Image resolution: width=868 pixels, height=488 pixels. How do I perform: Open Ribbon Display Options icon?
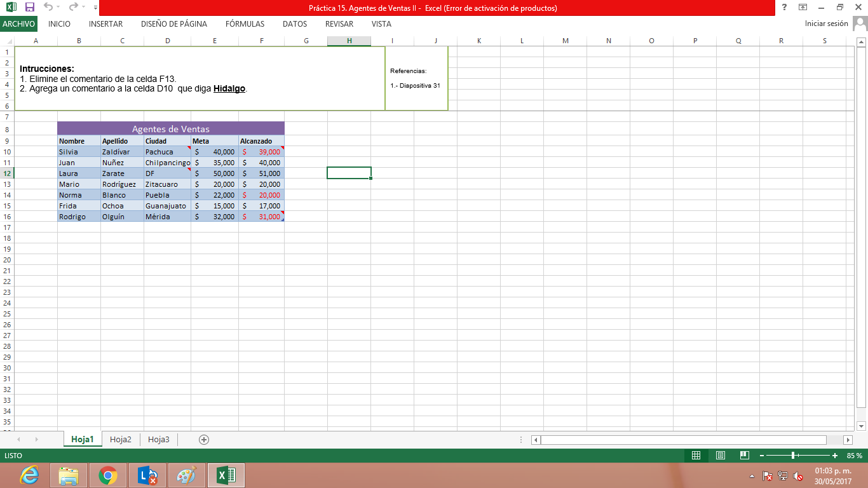pos(803,8)
